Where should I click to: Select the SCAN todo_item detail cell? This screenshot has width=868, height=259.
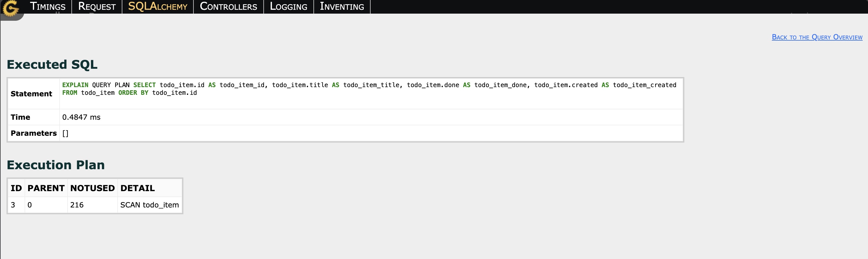150,205
